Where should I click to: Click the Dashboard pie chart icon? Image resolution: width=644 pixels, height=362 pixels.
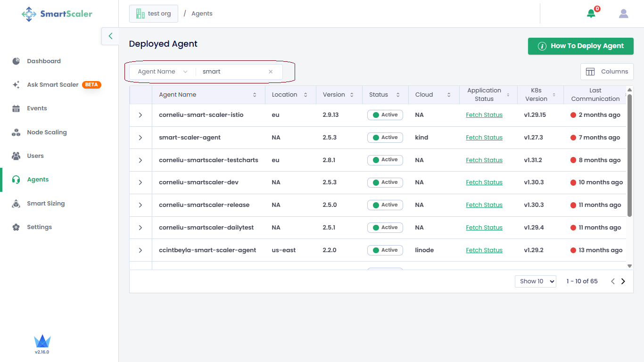coord(16,61)
